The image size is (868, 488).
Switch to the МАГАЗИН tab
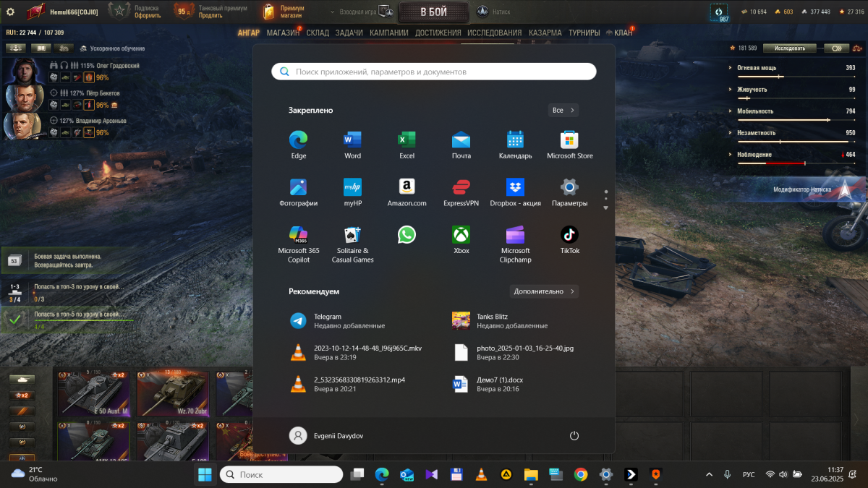(283, 33)
